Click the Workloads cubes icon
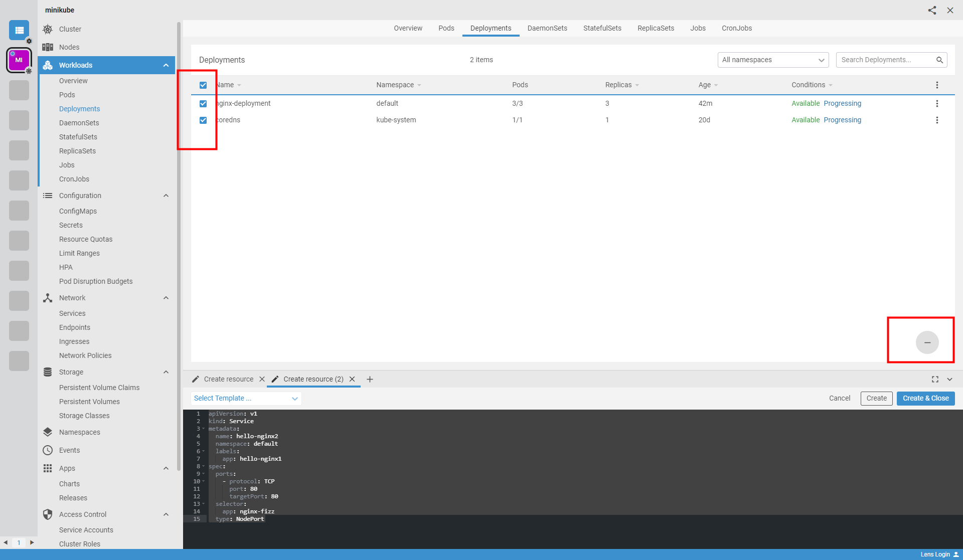This screenshot has height=560, width=963. coord(48,65)
